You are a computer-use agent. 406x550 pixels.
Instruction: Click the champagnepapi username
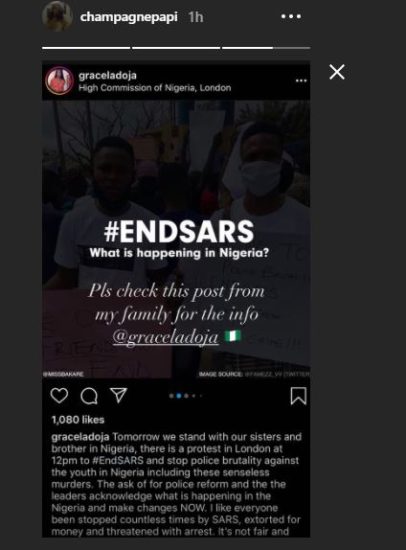(x=129, y=16)
